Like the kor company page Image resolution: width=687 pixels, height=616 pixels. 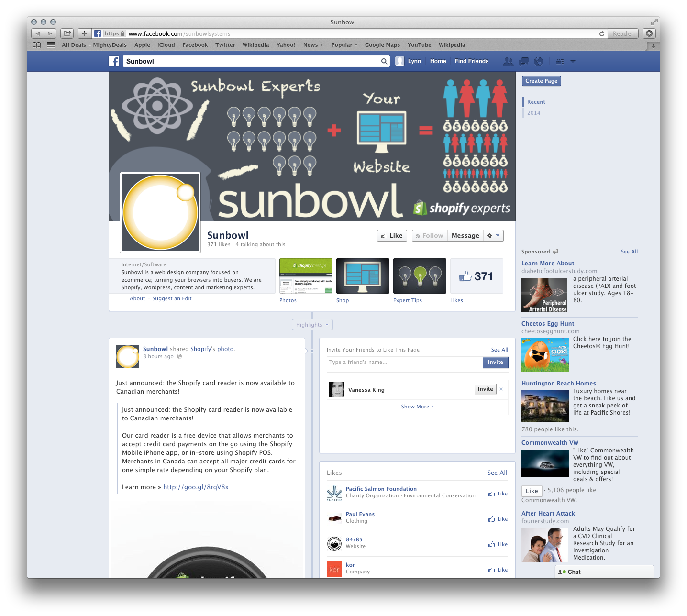(x=498, y=570)
